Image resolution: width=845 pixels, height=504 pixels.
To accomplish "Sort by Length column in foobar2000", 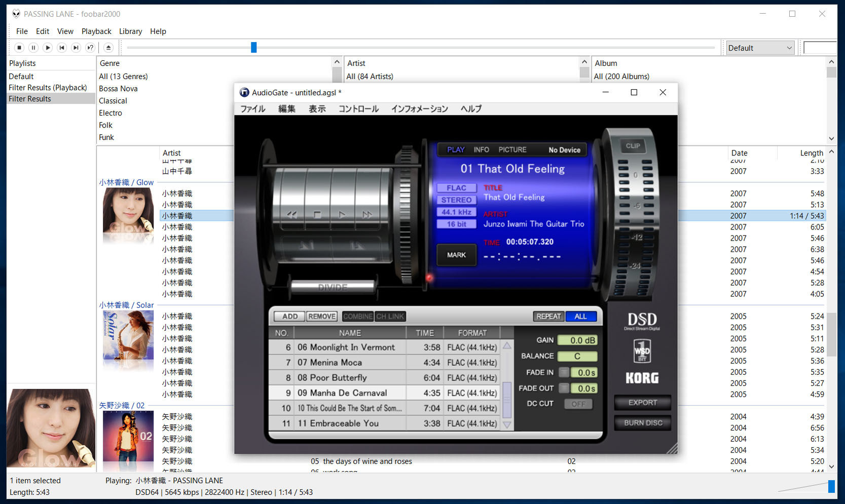I will pyautogui.click(x=812, y=153).
